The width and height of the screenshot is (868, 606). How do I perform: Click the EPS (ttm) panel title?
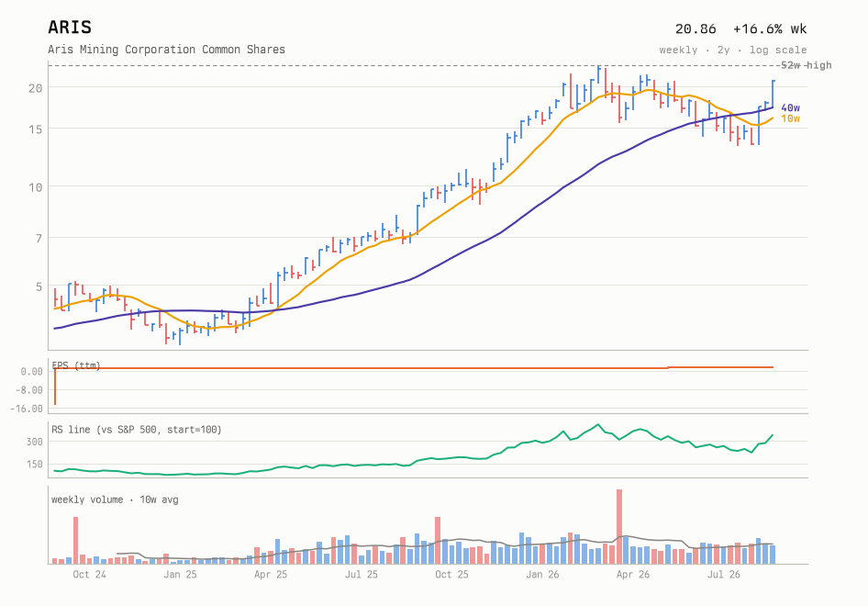(76, 365)
